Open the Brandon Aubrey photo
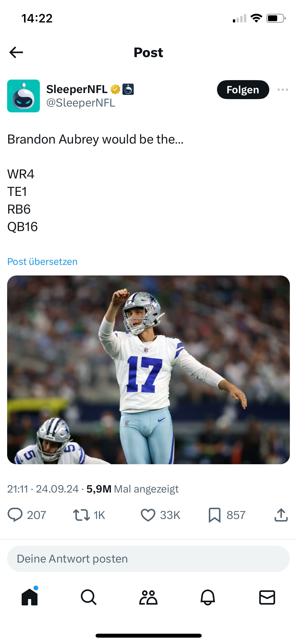Image resolution: width=297 pixels, height=644 pixels. 148,370
